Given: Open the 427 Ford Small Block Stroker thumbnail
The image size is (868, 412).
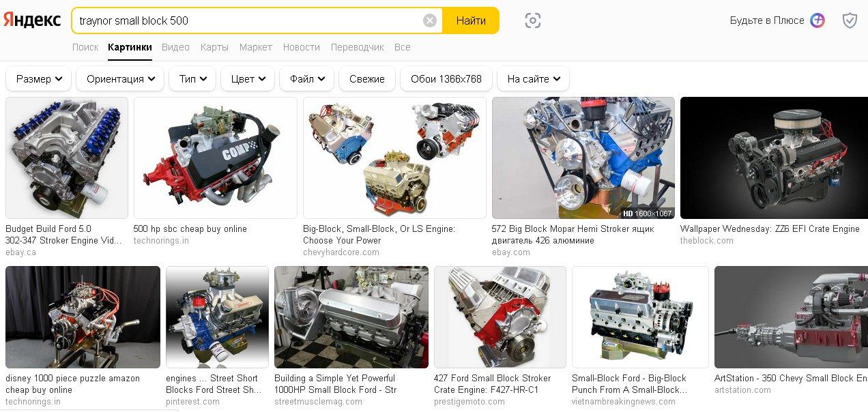Looking at the screenshot, I should coord(500,317).
